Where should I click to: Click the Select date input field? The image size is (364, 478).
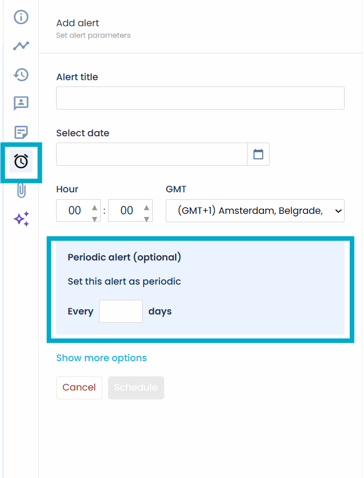pos(152,154)
